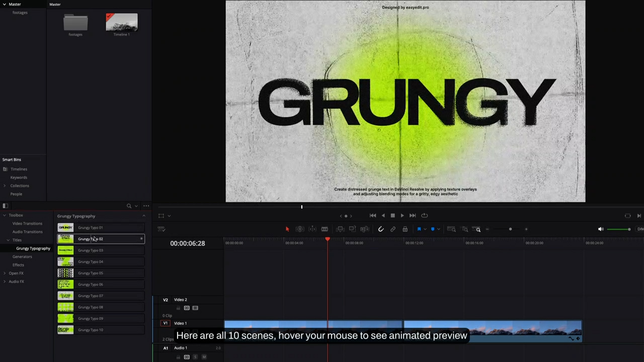Image resolution: width=644 pixels, height=362 pixels.
Task: Toggle timeline snapping magnet
Action: (381, 229)
